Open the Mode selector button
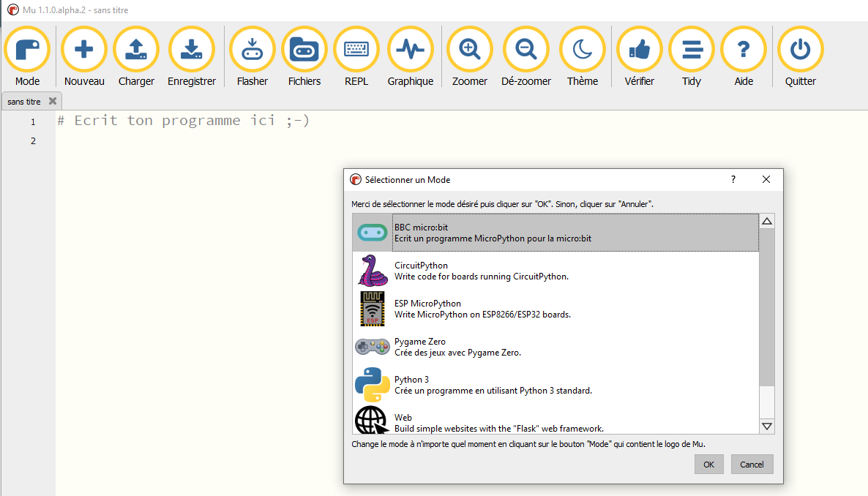This screenshot has width=868, height=496. [x=27, y=56]
